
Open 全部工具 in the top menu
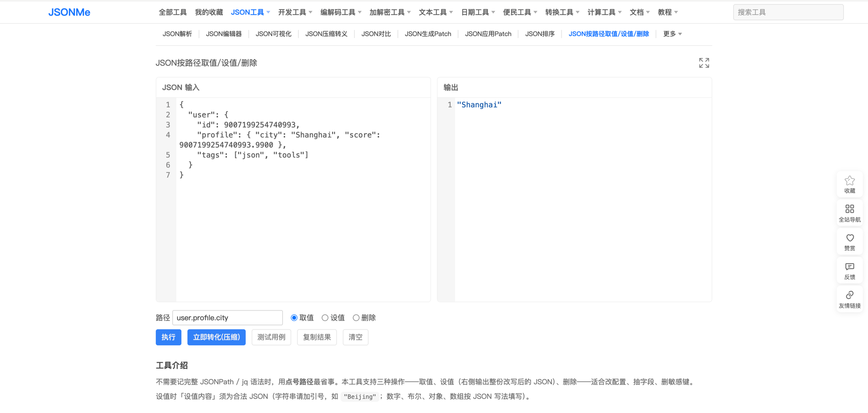(173, 12)
